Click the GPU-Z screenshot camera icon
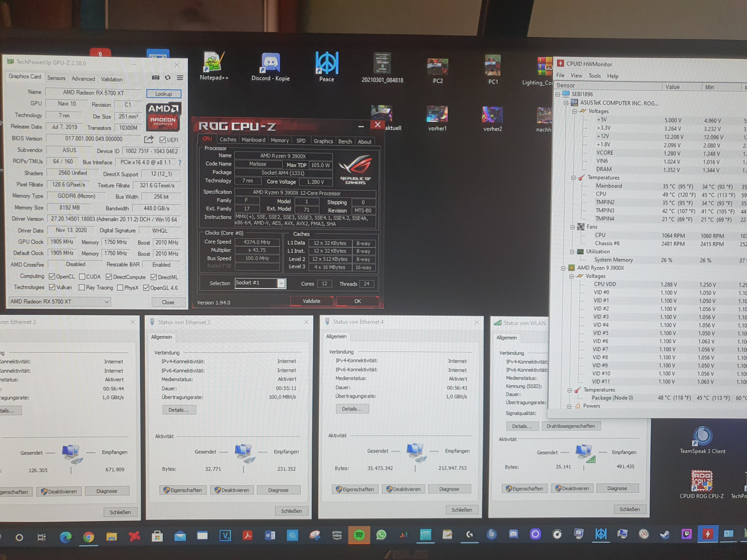The width and height of the screenshot is (747, 560). pos(156,78)
